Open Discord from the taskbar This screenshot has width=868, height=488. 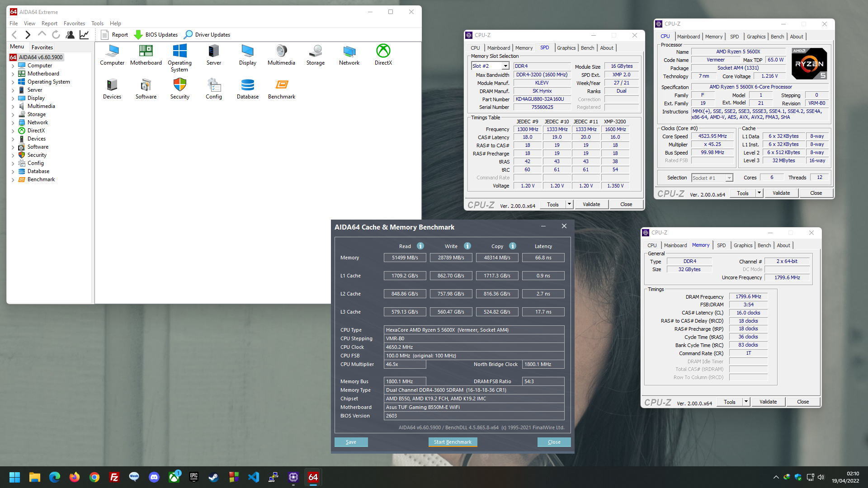[154, 477]
